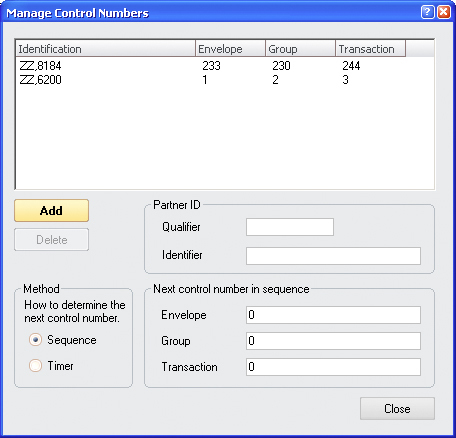Focus the Qualifier input field
Viewport: 456px width, 438px height.
click(290, 227)
